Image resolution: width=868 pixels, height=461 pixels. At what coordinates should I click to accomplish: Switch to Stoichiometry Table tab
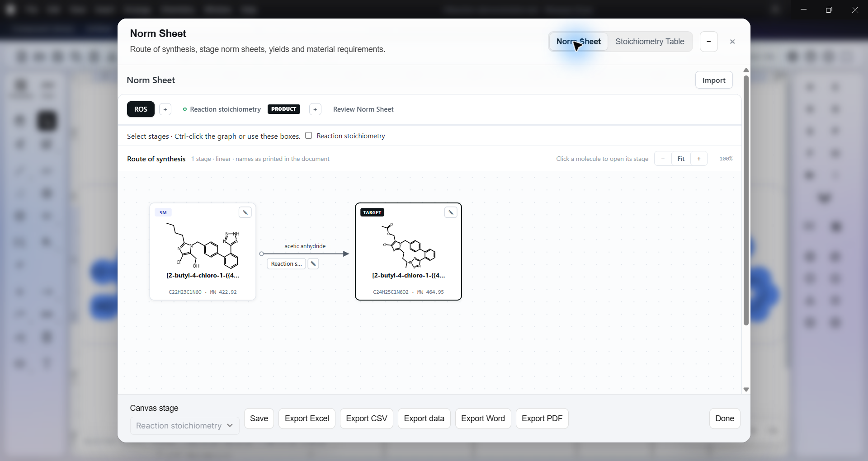[x=650, y=42]
